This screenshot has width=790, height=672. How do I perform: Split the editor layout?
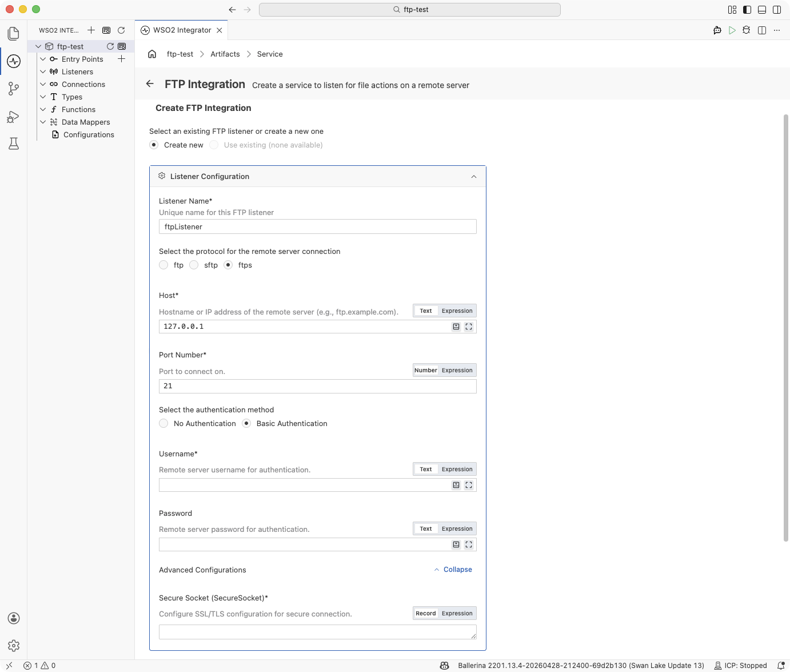click(762, 30)
